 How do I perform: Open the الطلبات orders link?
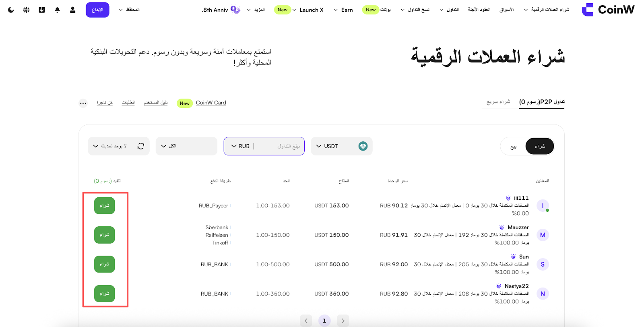128,103
